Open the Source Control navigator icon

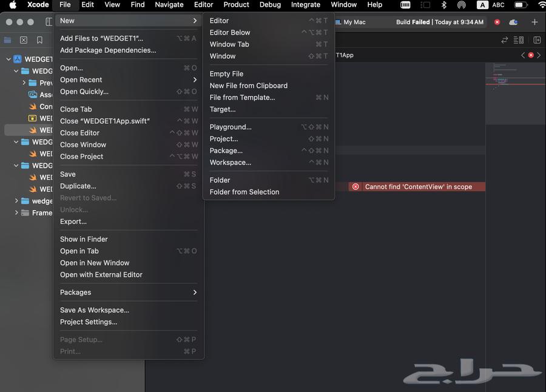pyautogui.click(x=24, y=40)
